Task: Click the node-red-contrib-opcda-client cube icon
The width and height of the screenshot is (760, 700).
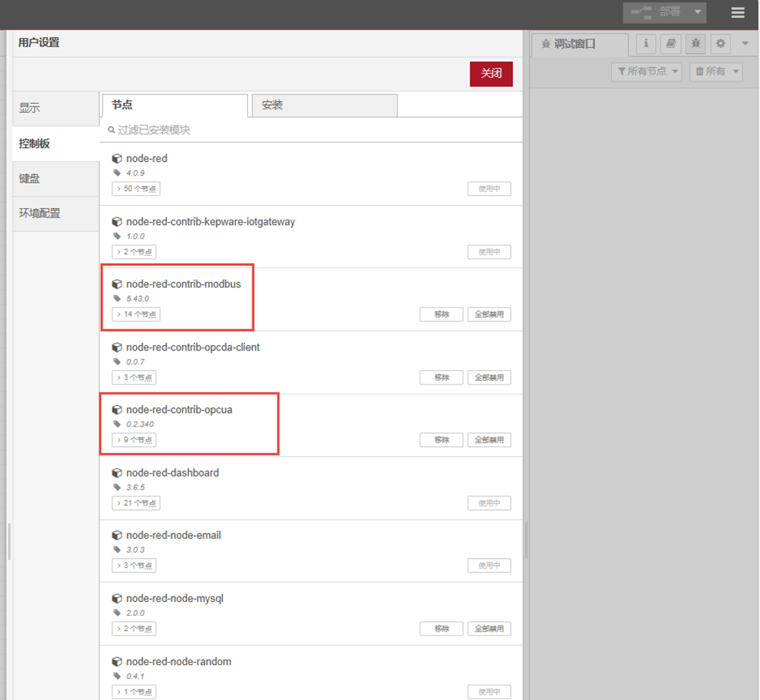Action: click(x=117, y=347)
